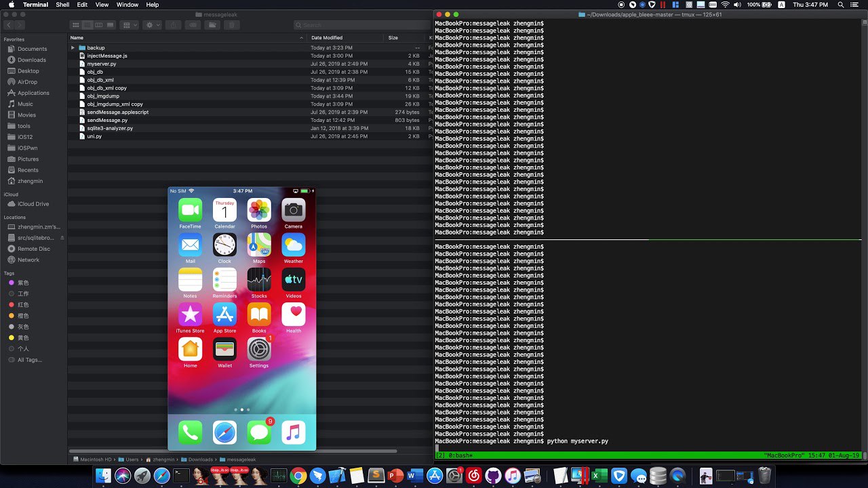This screenshot has width=868, height=488.
Task: Sort files by Name column header
Action: pyautogui.click(x=77, y=38)
